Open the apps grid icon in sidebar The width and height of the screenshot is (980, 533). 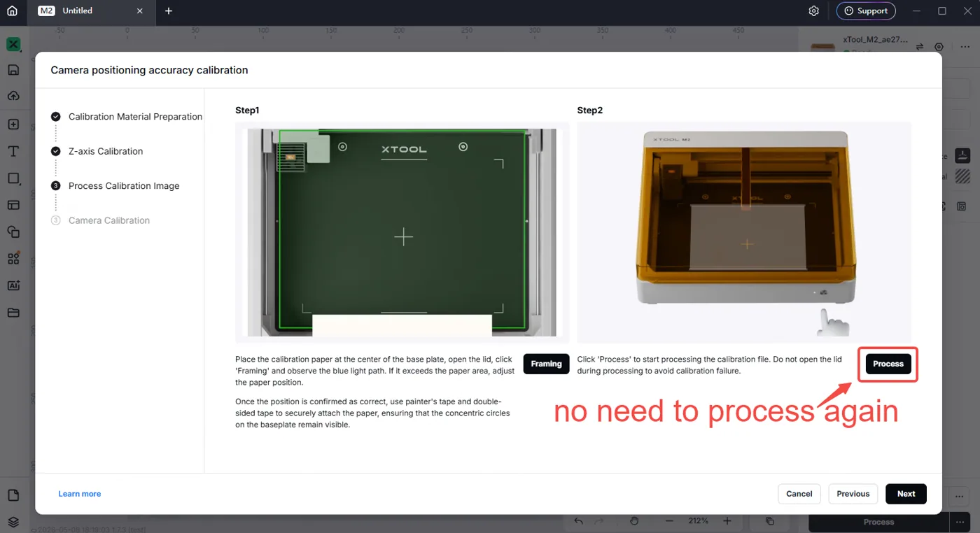(x=13, y=259)
